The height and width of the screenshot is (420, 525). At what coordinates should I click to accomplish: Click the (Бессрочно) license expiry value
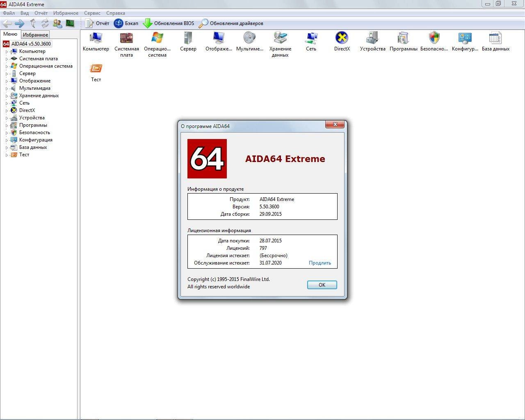coord(274,256)
